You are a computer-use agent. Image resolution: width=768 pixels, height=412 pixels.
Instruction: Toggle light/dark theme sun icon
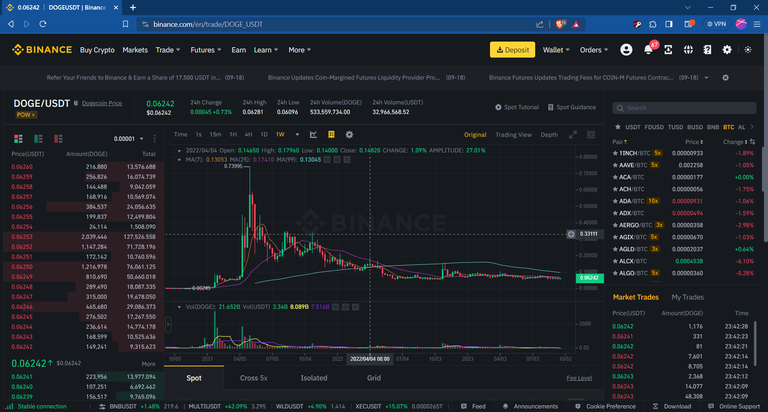pyautogui.click(x=748, y=49)
